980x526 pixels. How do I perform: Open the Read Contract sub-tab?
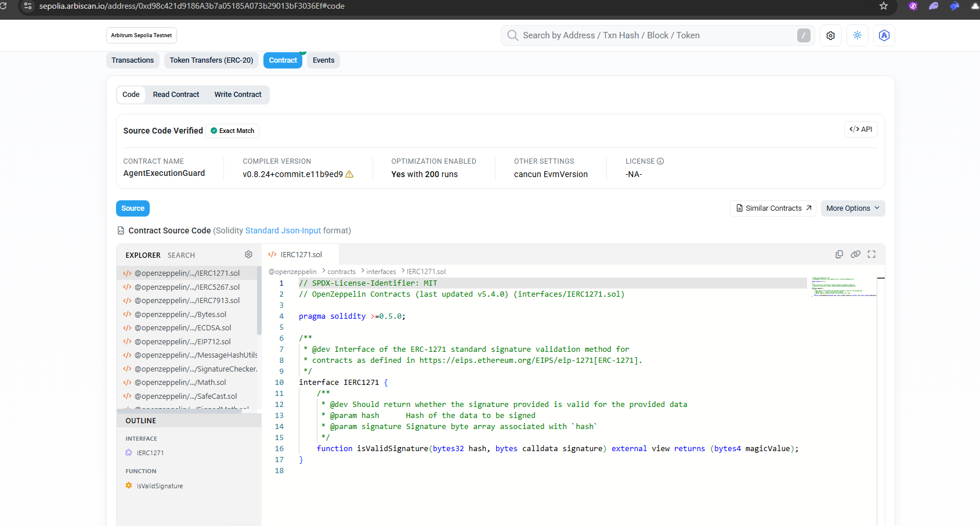pos(176,95)
